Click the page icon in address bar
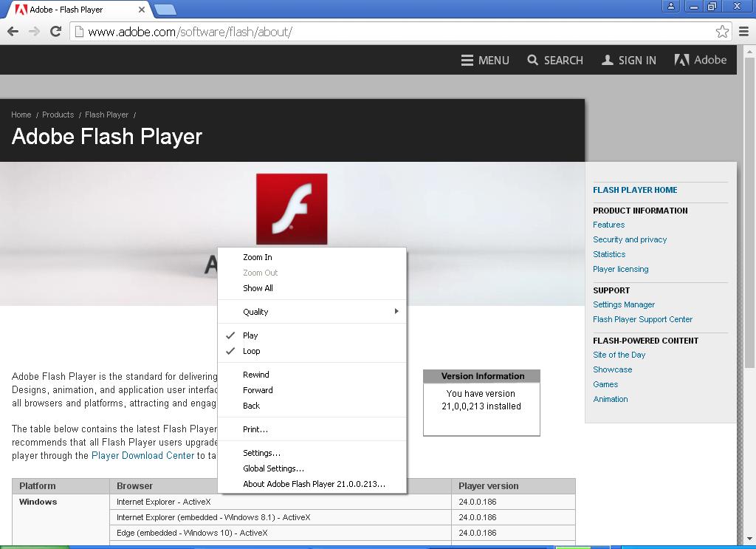 point(78,33)
